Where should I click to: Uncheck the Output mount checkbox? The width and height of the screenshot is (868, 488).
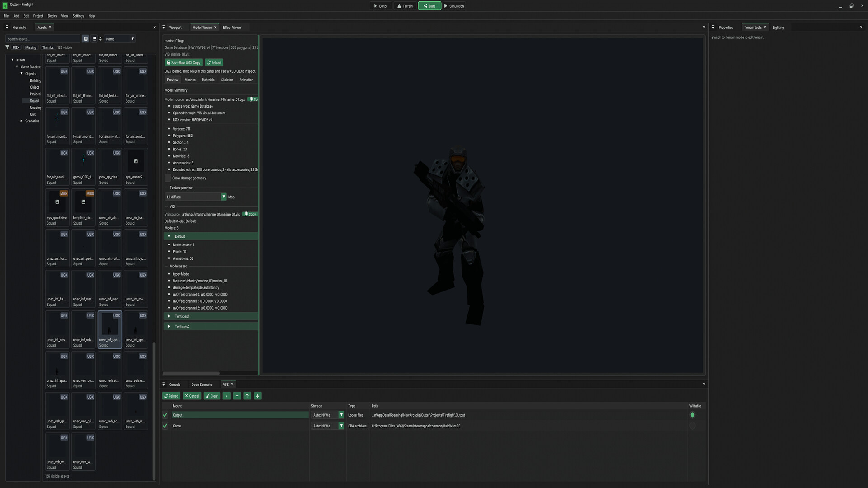tap(165, 415)
